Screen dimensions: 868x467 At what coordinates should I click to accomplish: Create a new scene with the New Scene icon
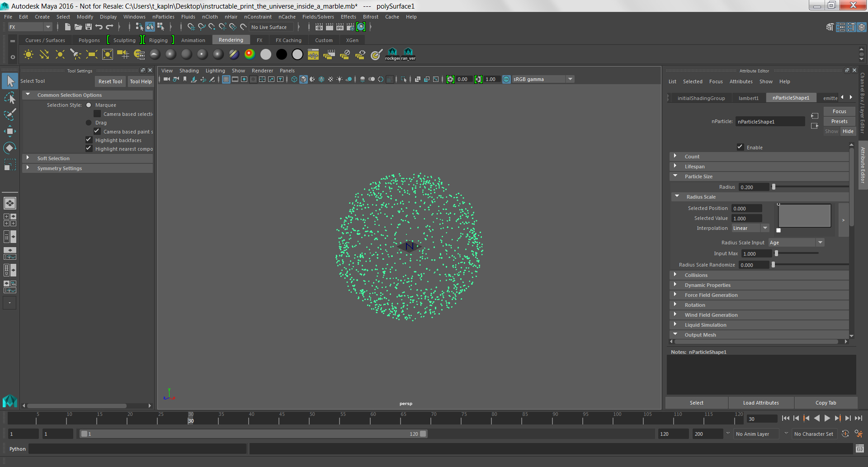[67, 27]
